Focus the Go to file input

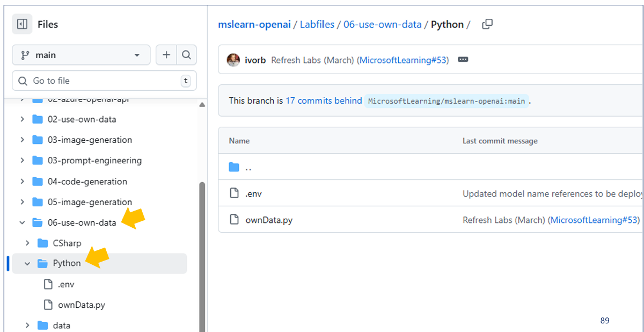104,81
